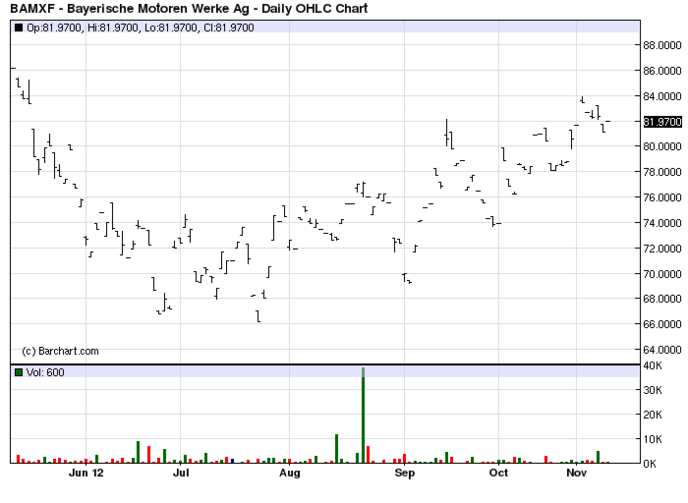Click the 'Sep' date axis label

(x=405, y=473)
